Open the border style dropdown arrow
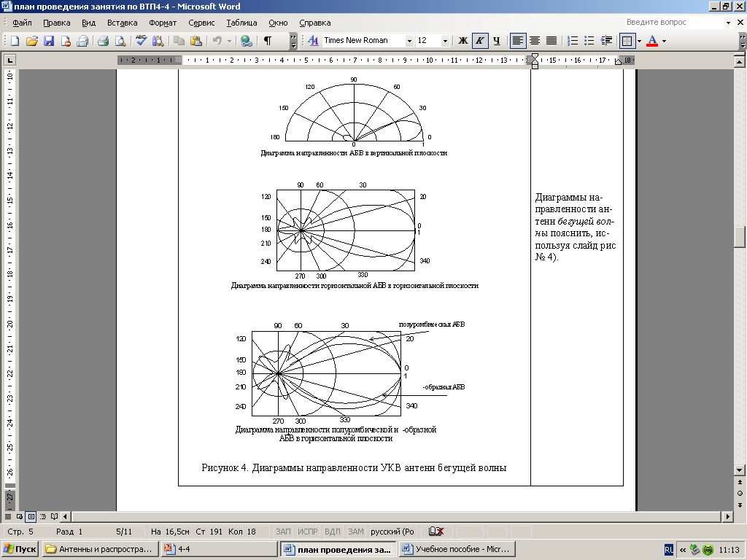Viewport: 747px width, 560px height. click(639, 41)
